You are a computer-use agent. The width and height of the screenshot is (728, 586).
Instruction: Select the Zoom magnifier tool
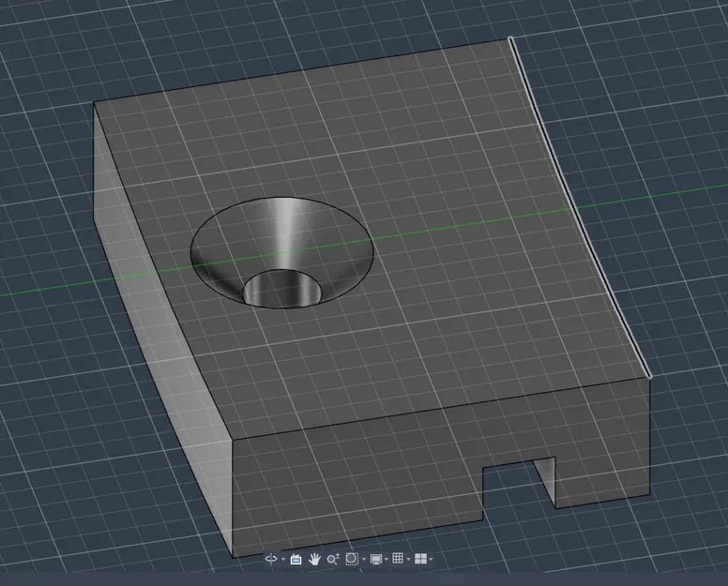333,559
